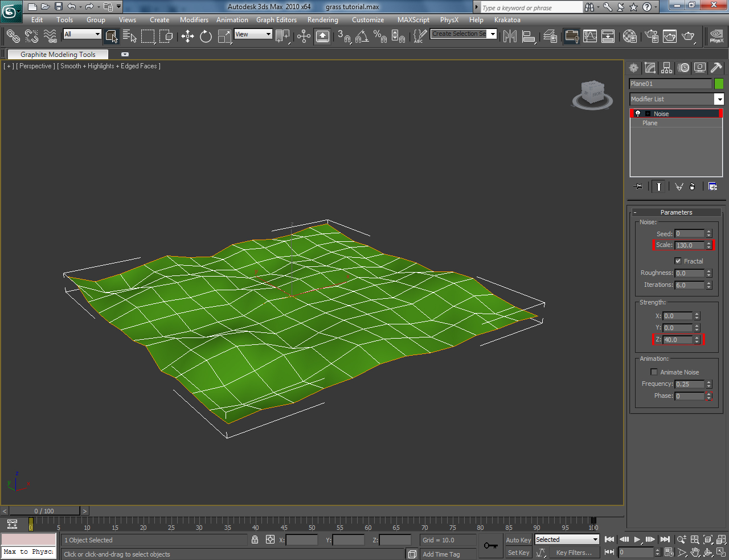Activate the Select Object tool
This screenshot has width=729, height=560.
click(112, 36)
